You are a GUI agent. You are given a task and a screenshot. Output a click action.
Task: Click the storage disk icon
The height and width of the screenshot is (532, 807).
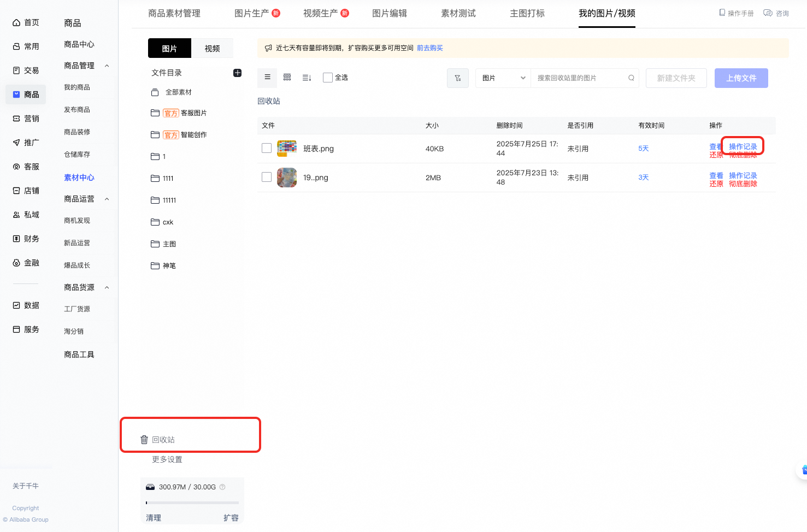150,487
